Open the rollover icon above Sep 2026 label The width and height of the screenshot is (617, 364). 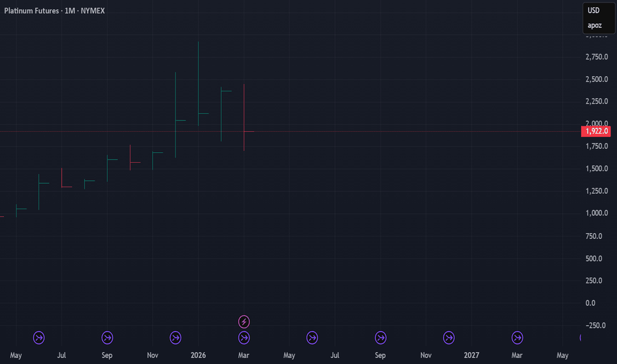click(381, 338)
